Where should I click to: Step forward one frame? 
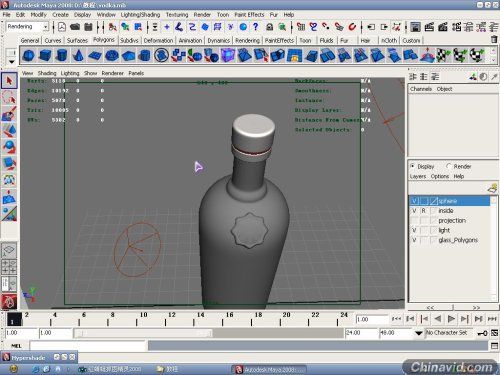tap(465, 319)
